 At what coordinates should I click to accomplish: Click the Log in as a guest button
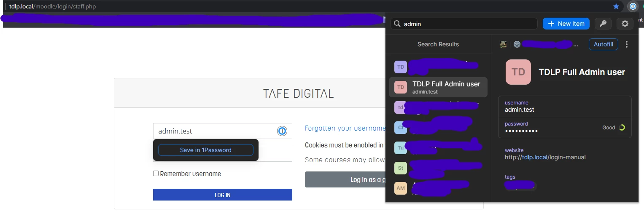click(x=345, y=179)
